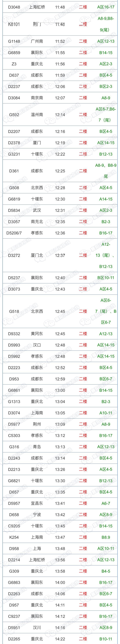This screenshot has width=120, height=644.
Task: Click the 12:37 departure time
Action: [60, 255]
